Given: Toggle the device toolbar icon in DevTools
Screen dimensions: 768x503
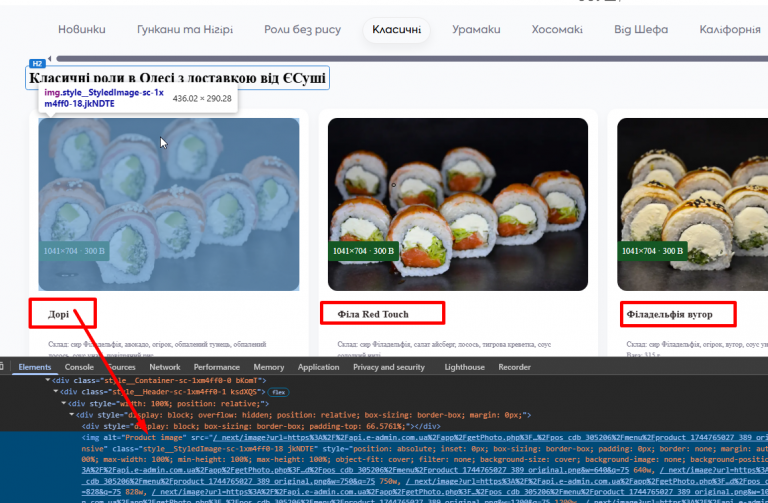Looking at the screenshot, I should tap(2, 366).
